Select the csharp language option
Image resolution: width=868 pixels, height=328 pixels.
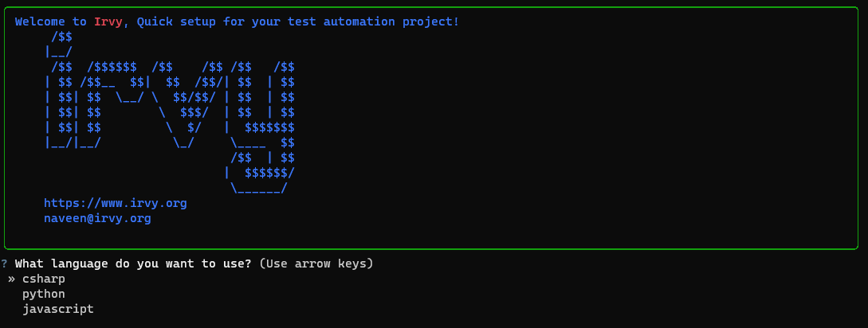[x=44, y=279]
